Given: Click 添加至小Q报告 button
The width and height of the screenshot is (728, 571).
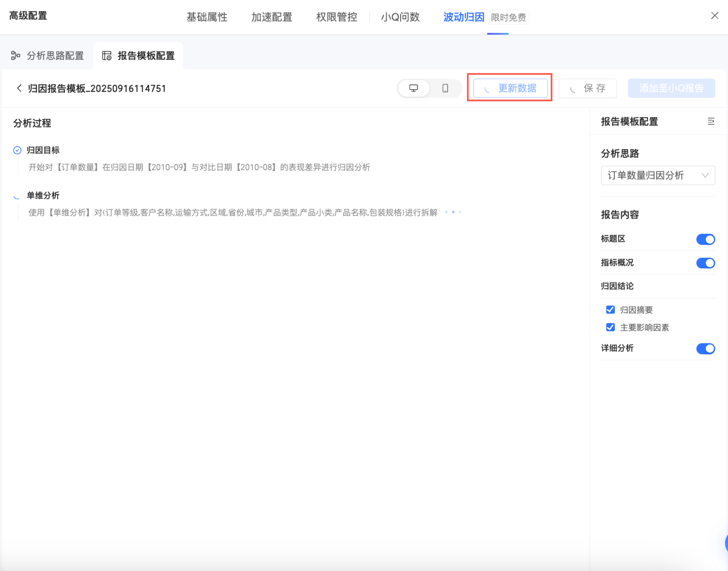Looking at the screenshot, I should tap(671, 88).
